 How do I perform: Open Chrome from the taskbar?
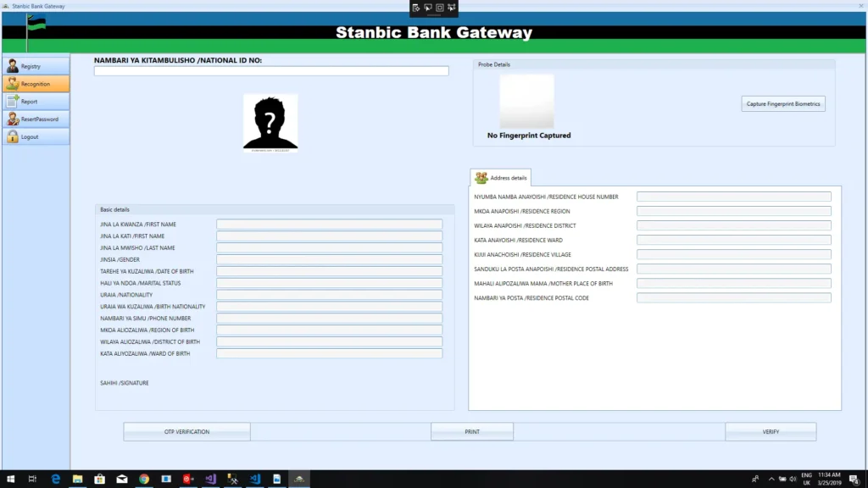point(144,479)
